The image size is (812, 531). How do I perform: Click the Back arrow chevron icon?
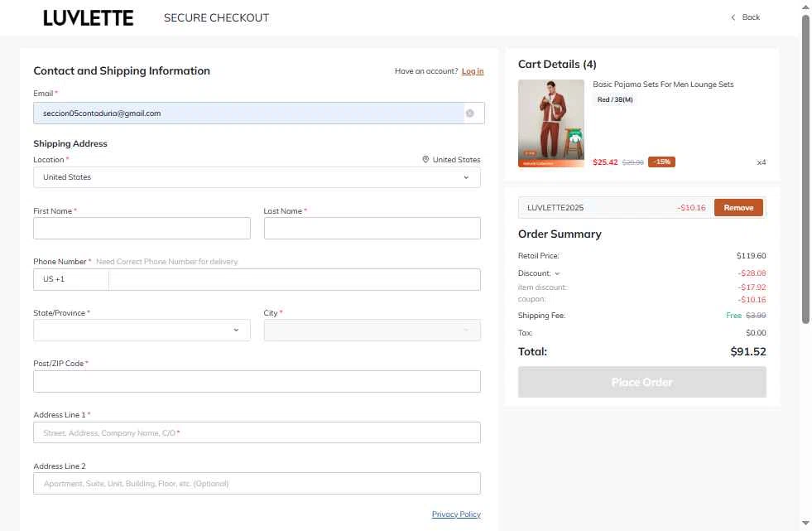point(733,17)
